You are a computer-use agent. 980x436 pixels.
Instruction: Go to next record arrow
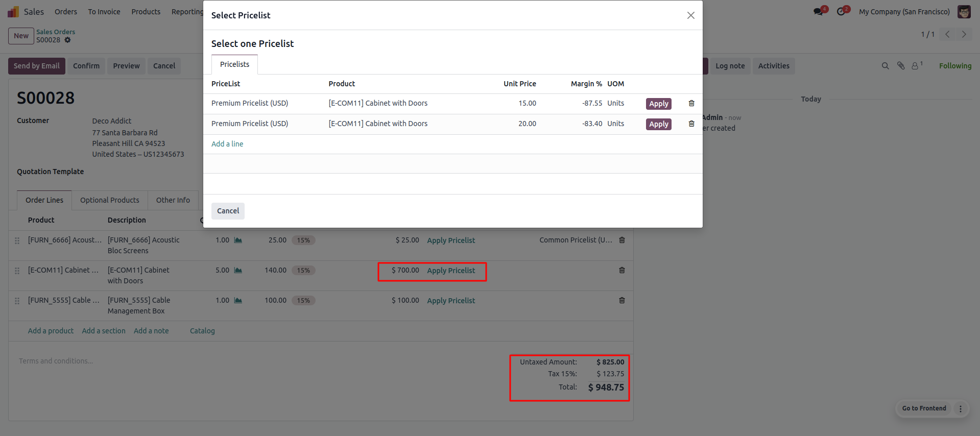[964, 34]
